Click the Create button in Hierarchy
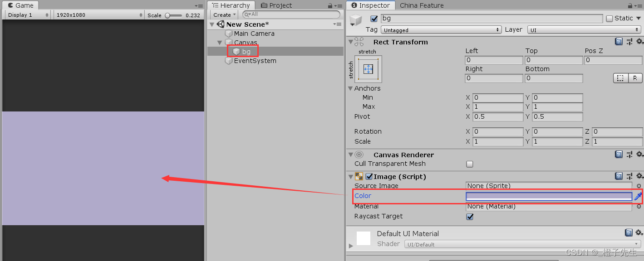This screenshot has height=261, width=644. (225, 15)
